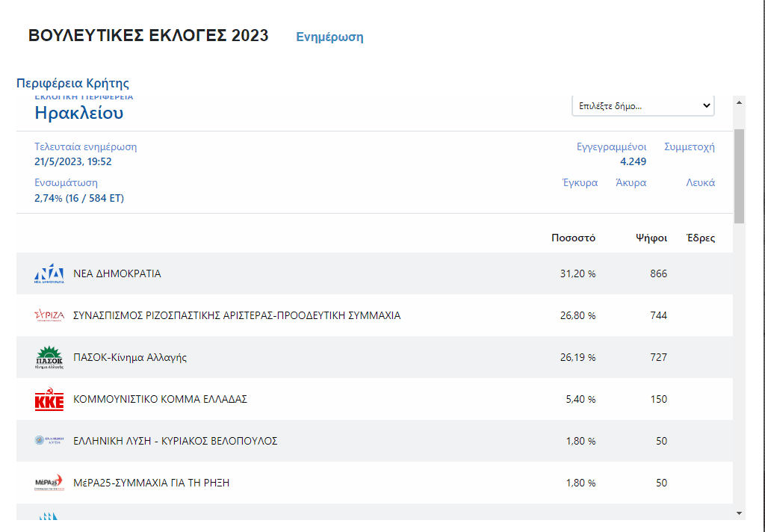Click the scrollbar up arrow
Viewport: 765px width, 532px height.
click(x=739, y=102)
